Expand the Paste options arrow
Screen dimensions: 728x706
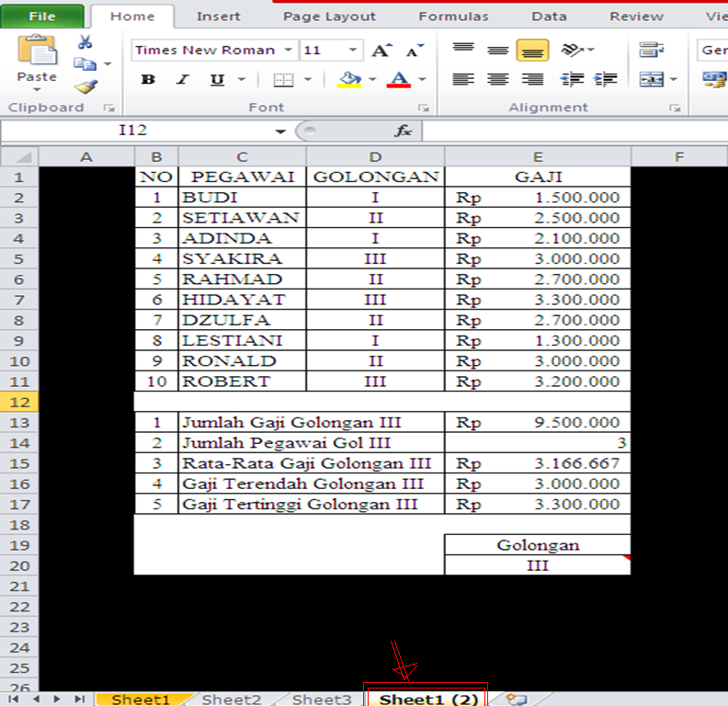click(37, 89)
